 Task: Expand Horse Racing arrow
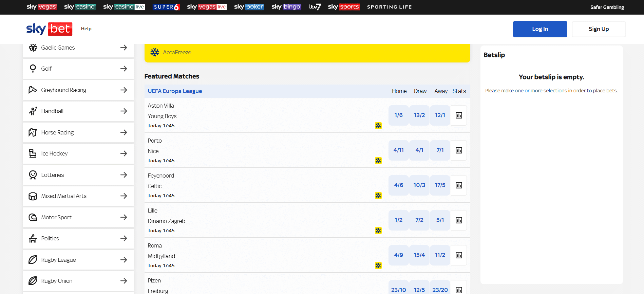pos(124,132)
